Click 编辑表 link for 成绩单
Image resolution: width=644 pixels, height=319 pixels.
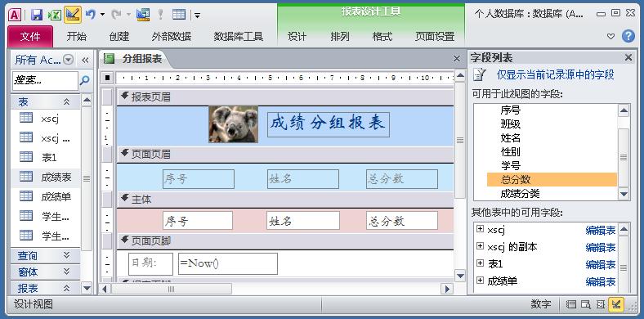601,281
